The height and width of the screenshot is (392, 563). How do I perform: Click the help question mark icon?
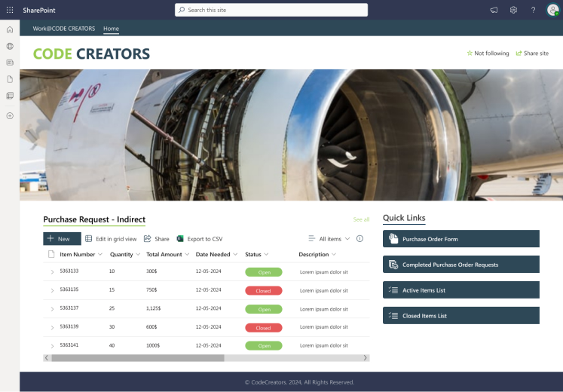tap(533, 10)
